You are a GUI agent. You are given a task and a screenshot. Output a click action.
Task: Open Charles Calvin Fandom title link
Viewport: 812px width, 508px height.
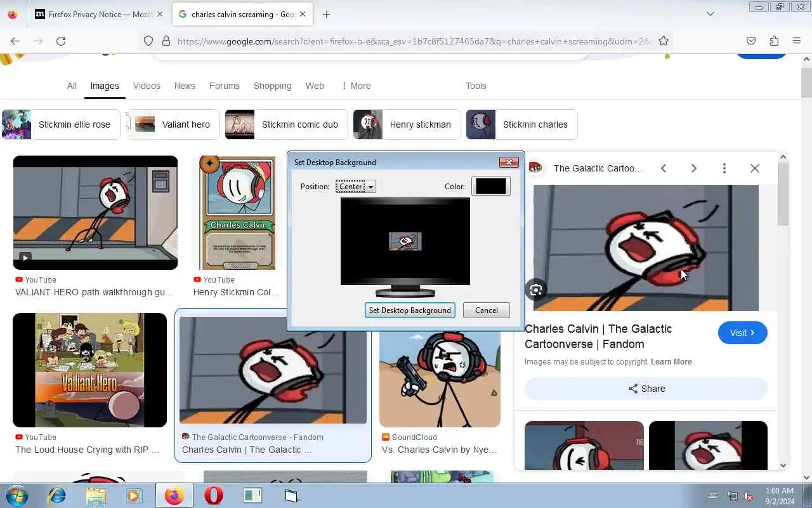point(598,337)
